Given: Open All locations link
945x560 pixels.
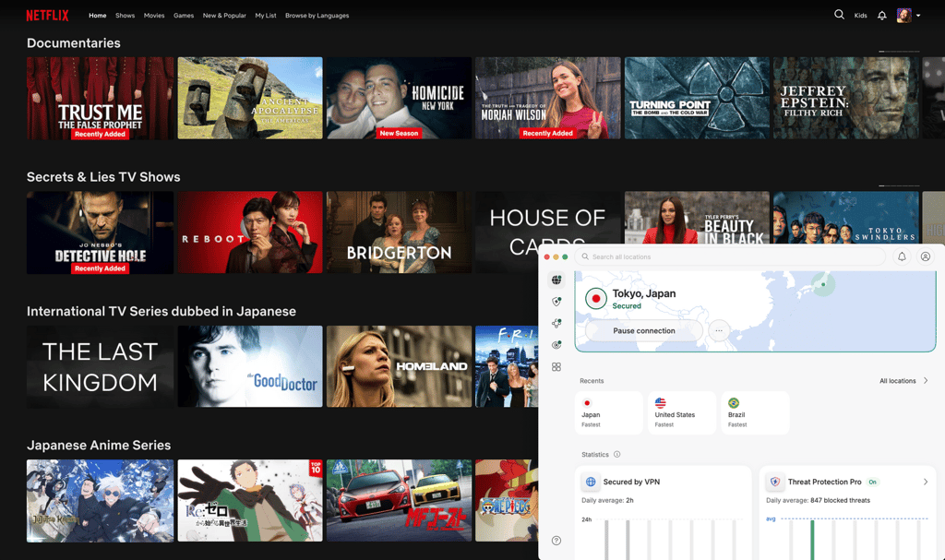Looking at the screenshot, I should coord(897,381).
